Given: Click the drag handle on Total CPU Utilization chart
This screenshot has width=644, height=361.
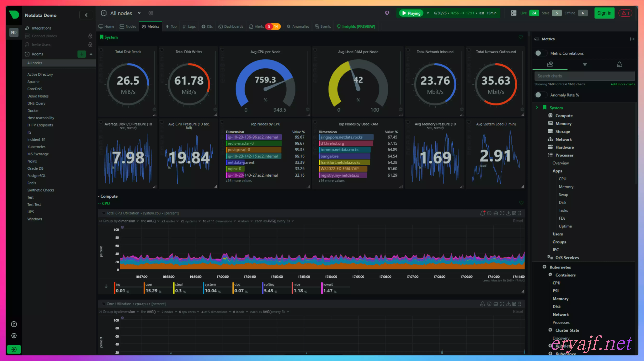Looking at the screenshot, I should [x=520, y=213].
